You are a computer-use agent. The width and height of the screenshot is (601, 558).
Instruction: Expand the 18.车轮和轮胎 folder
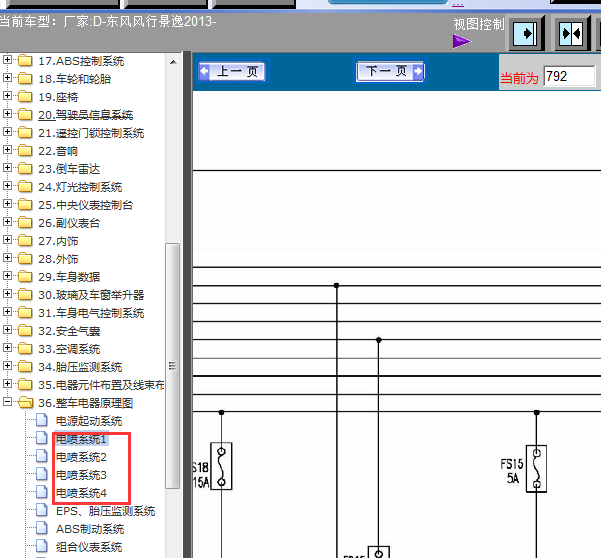pos(7,78)
